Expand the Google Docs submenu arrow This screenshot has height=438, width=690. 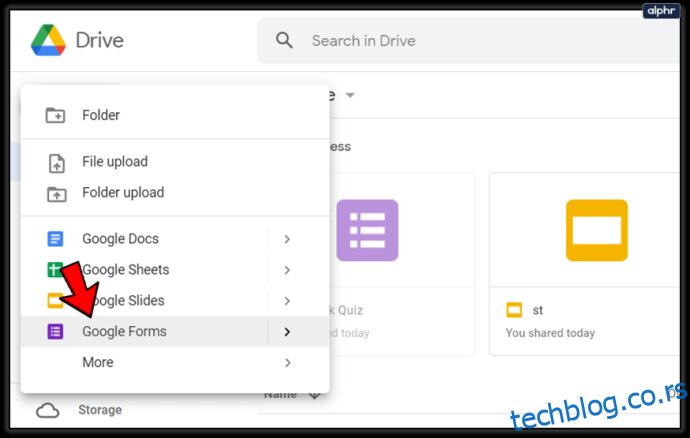pos(287,239)
